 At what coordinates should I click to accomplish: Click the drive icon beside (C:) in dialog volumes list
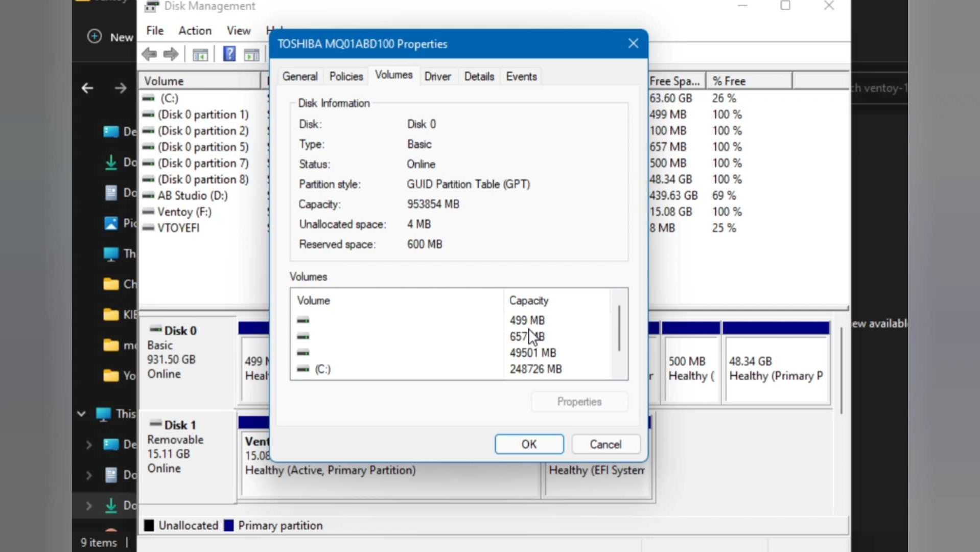pos(303,369)
